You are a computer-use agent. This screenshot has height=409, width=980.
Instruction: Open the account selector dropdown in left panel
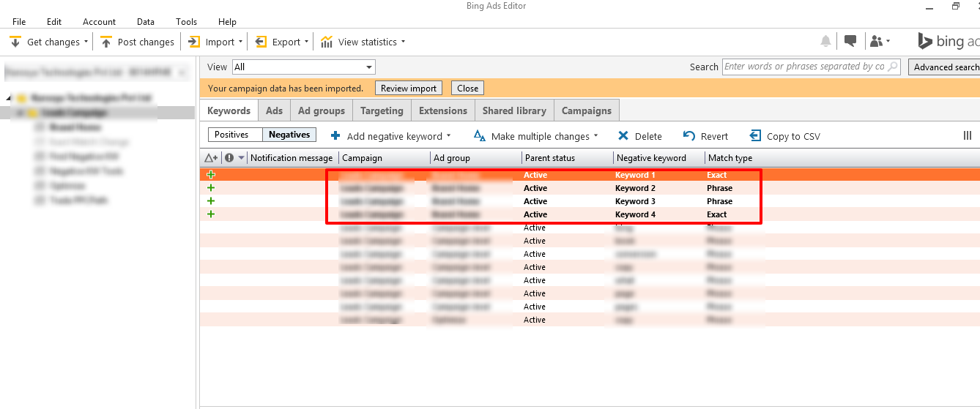pyautogui.click(x=183, y=73)
